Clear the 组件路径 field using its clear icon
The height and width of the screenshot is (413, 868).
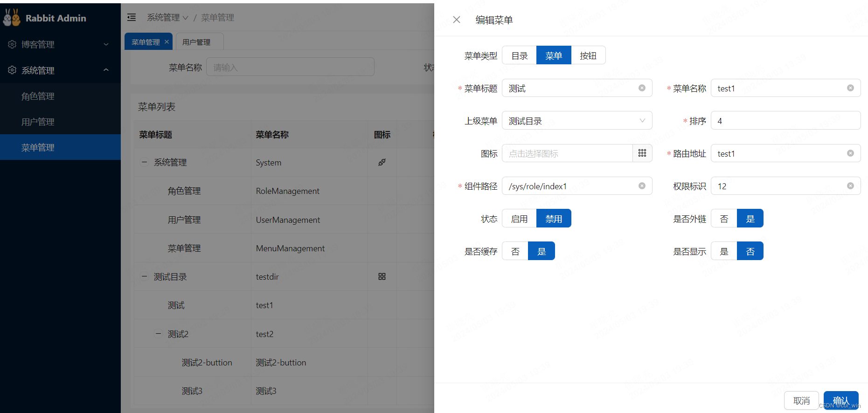pos(642,186)
